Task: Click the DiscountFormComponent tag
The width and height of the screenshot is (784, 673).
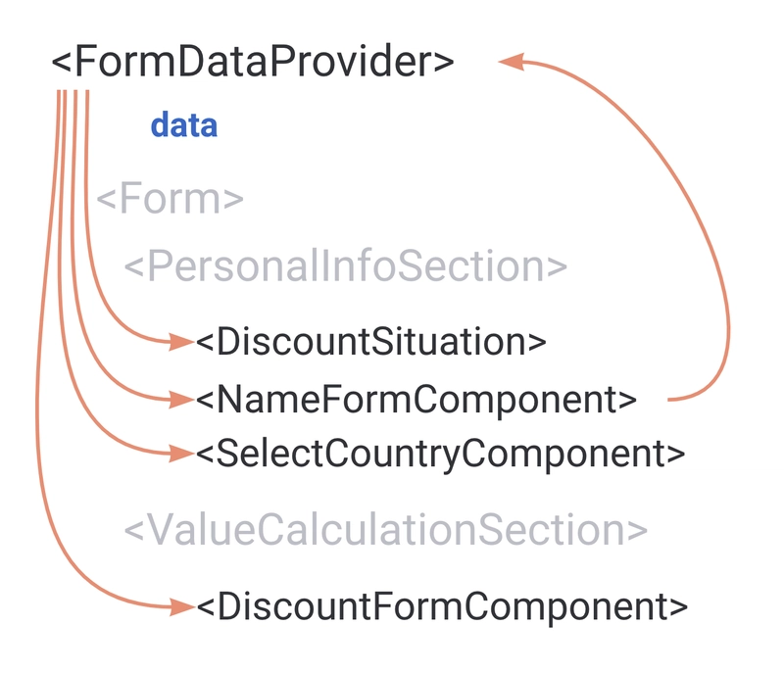Action: (x=442, y=605)
